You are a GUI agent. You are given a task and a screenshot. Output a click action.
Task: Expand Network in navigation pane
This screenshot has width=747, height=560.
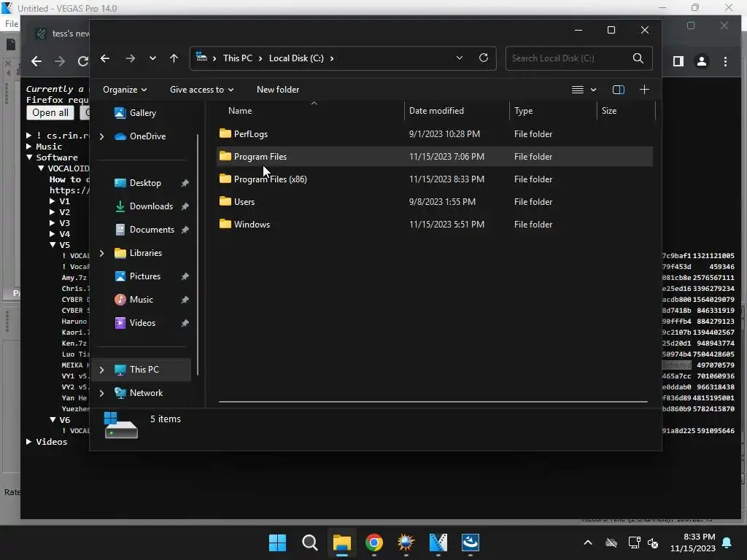coord(101,393)
